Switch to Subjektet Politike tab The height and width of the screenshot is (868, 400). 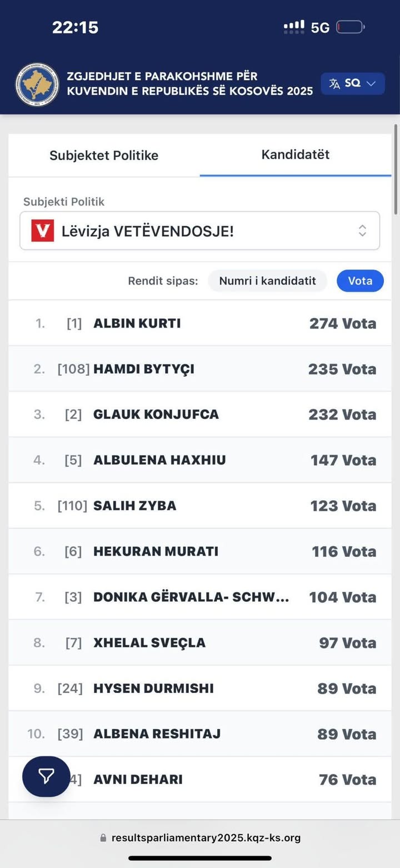[104, 156]
